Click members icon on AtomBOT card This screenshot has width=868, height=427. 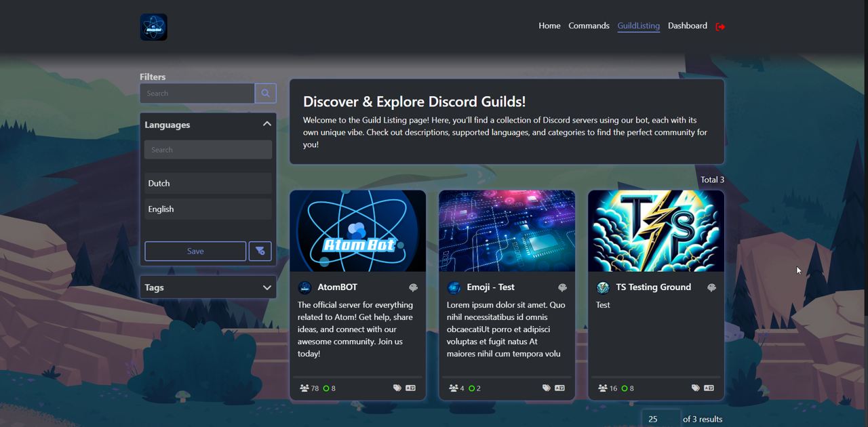tap(304, 388)
